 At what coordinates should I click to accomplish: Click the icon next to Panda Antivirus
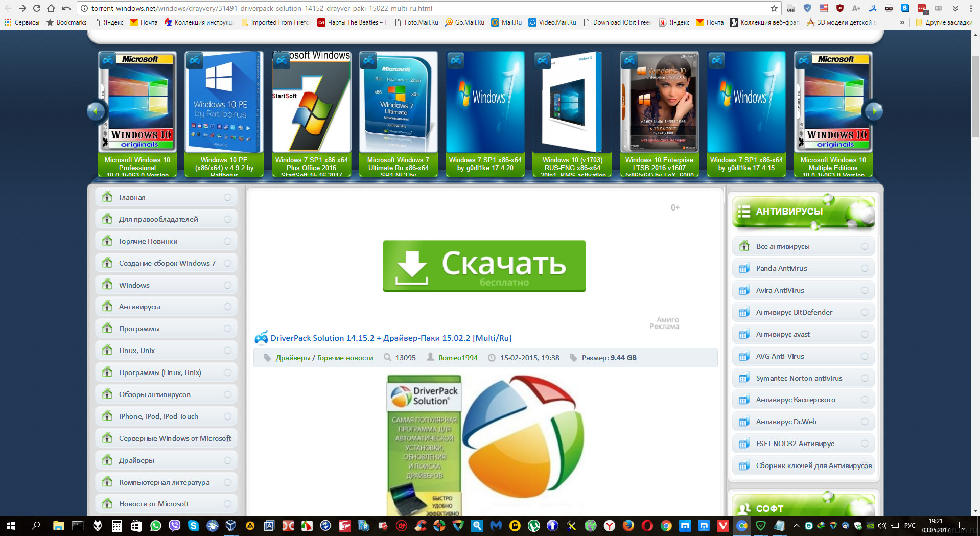tap(744, 268)
